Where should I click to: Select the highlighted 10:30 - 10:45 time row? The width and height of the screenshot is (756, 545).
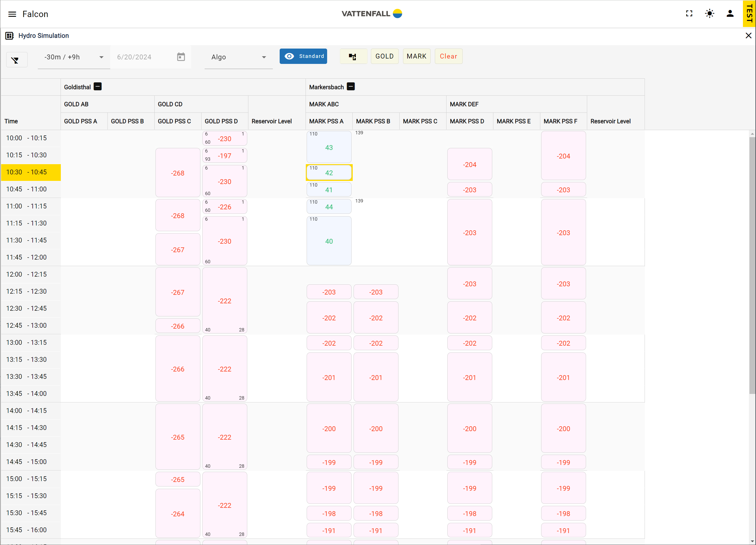tap(31, 172)
